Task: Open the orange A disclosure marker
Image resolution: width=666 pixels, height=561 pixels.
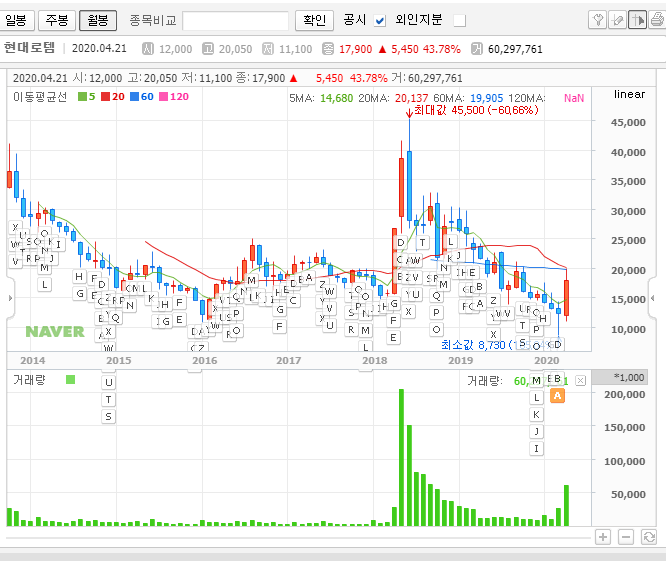Action: pos(557,396)
